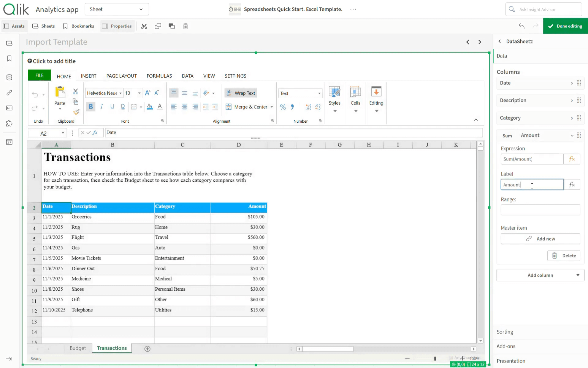This screenshot has width=588, height=368.
Task: Open expression editor fx beside Sum(Amount)
Action: [x=571, y=159]
